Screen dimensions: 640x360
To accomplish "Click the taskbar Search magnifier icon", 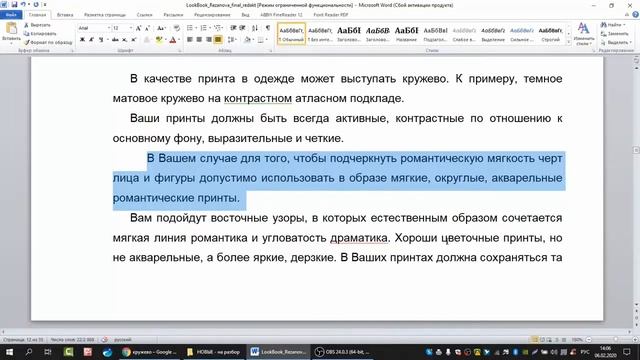I will click(x=29, y=352).
